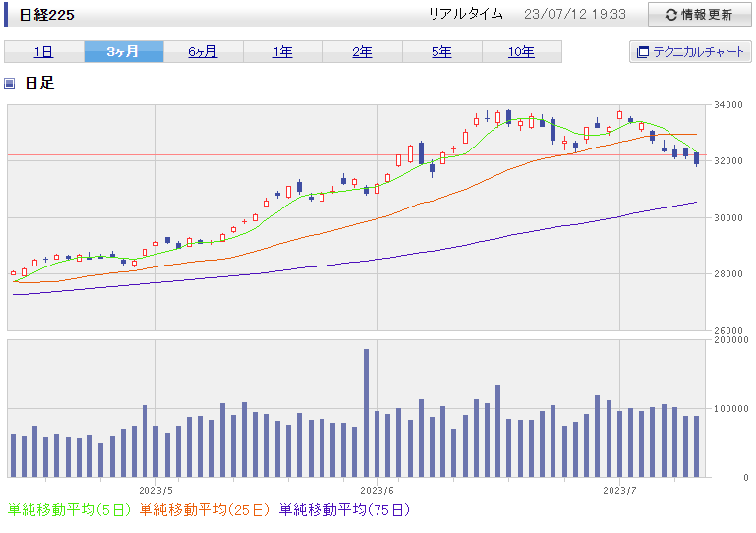756x533 pixels.
Task: Open the 6ヶ月 period tab
Action: pos(203,52)
